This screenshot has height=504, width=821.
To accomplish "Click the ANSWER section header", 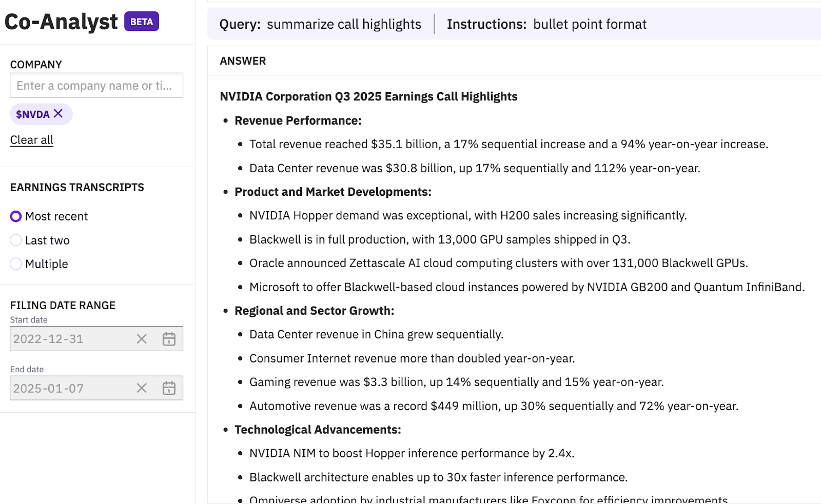I will (243, 61).
